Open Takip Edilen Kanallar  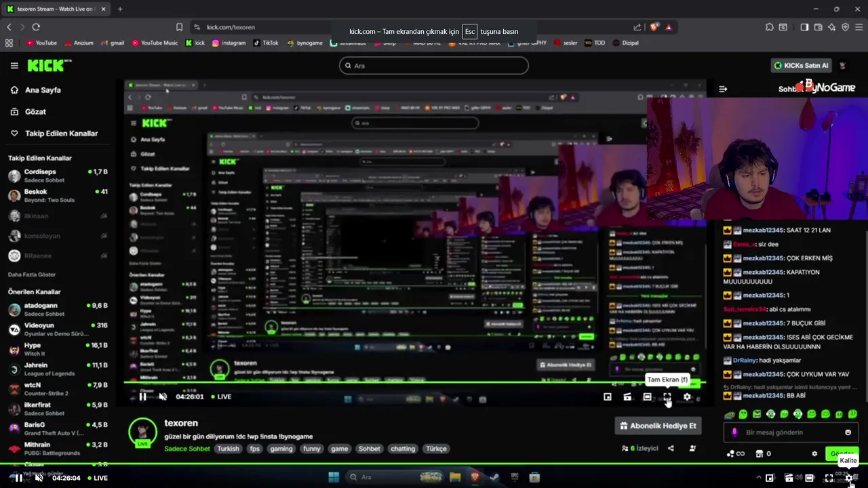[x=54, y=134]
